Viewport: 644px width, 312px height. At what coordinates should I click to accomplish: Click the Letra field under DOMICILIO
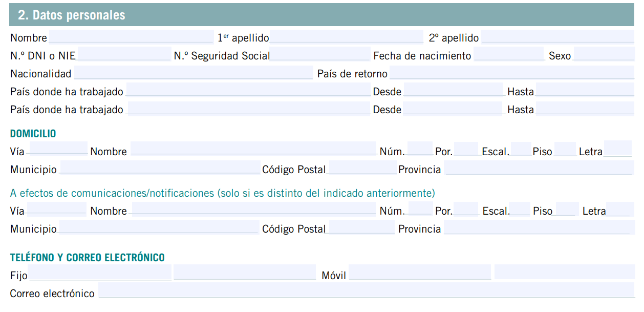coord(618,148)
